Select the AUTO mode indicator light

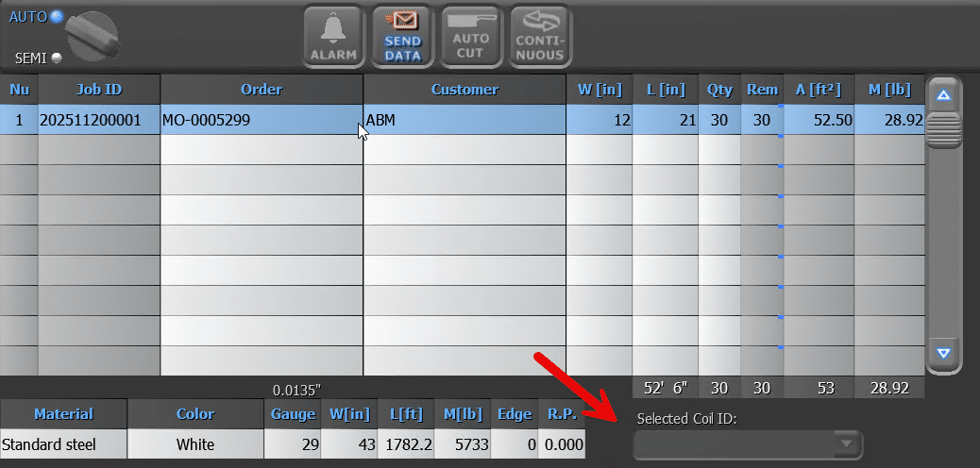coord(57,16)
